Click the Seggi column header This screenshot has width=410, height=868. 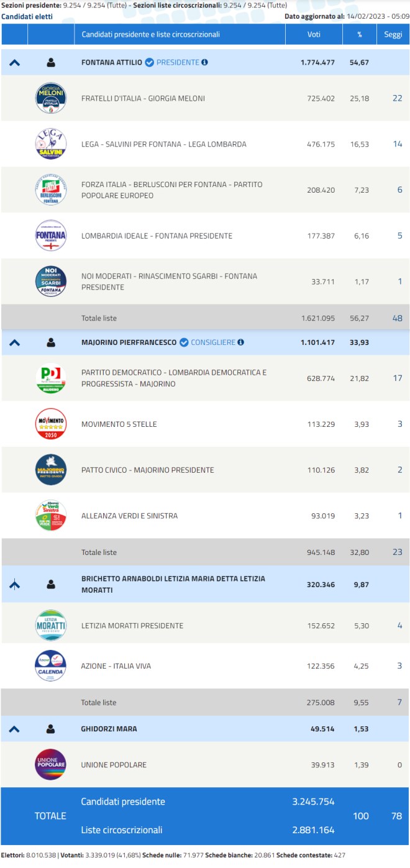(393, 35)
